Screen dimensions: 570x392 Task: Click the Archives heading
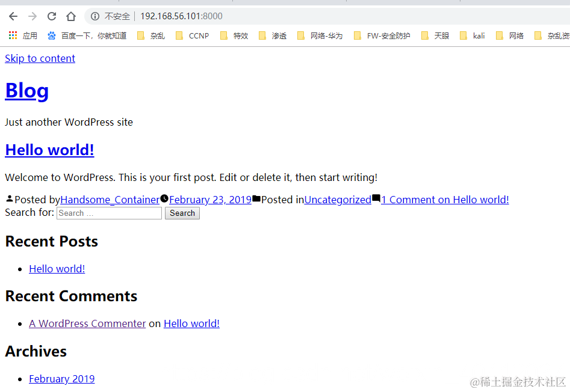pos(36,351)
